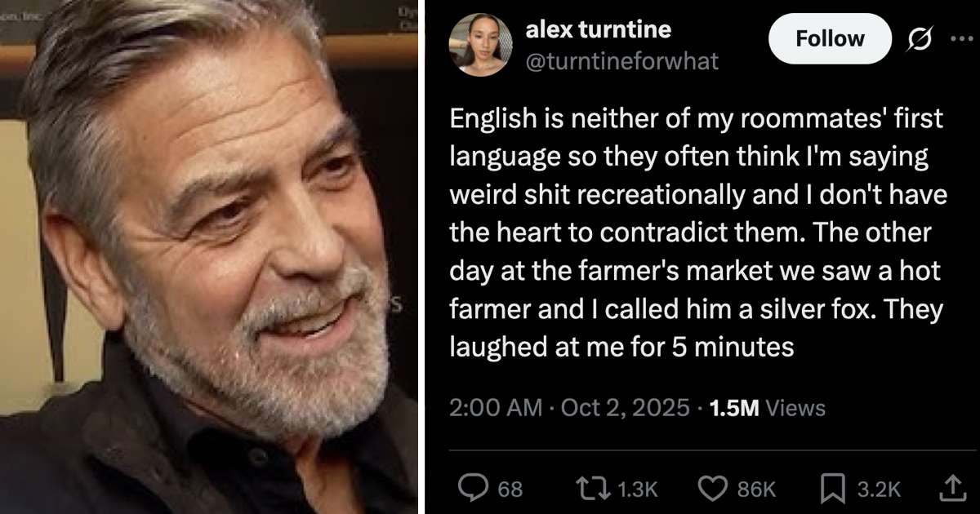Click the tweet text about roommates
Screen dimensions: 980x514
click(696, 233)
